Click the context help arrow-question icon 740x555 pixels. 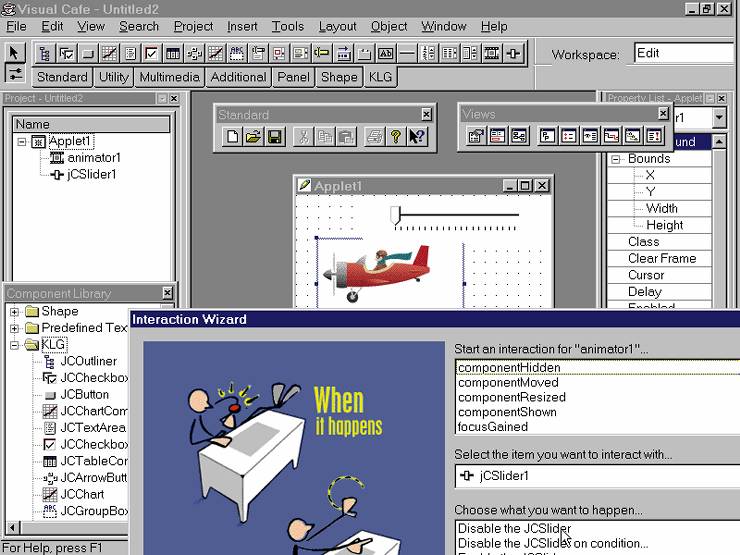(417, 137)
